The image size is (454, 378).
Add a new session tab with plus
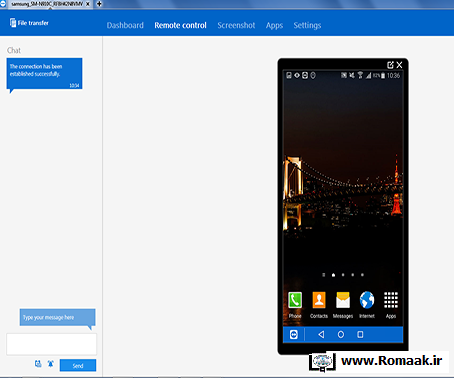click(99, 4)
